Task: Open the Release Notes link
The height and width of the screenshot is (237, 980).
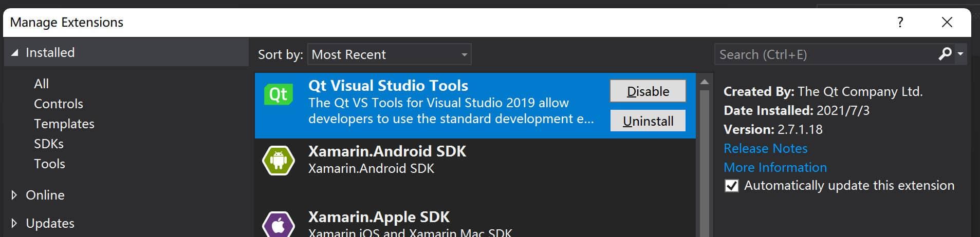Action: pos(765,148)
